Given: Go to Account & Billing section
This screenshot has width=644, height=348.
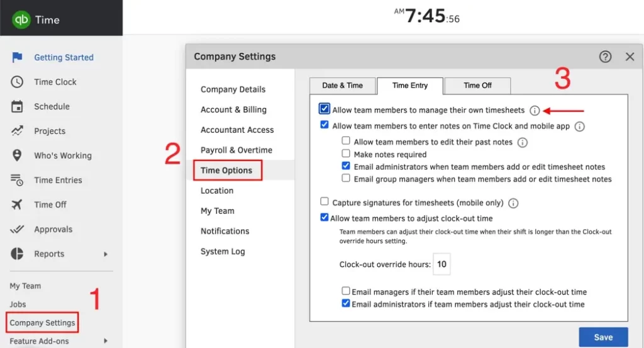Looking at the screenshot, I should [233, 109].
